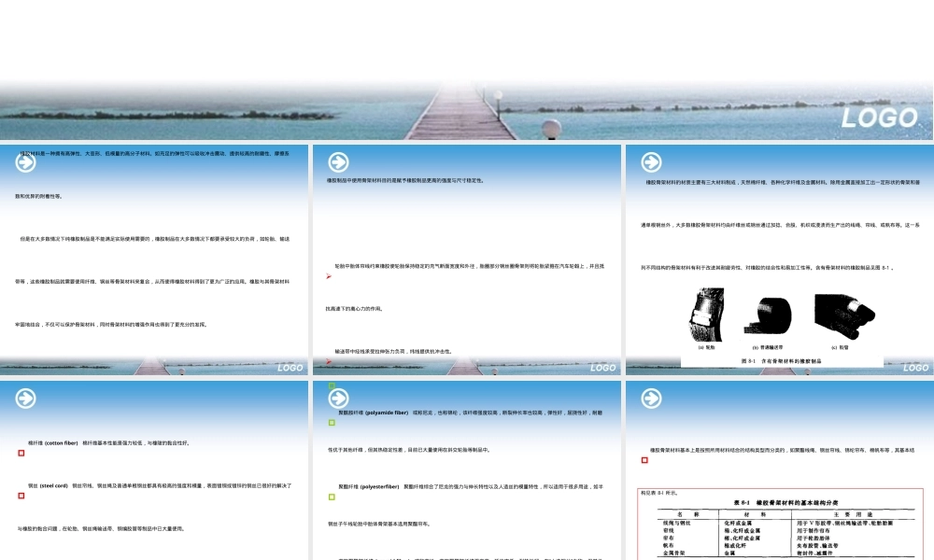Click the table title 表 8-1 橡胶骨架材料的基本结构分类
Image resolution: width=934 pixels, height=560 pixels.
coord(785,503)
